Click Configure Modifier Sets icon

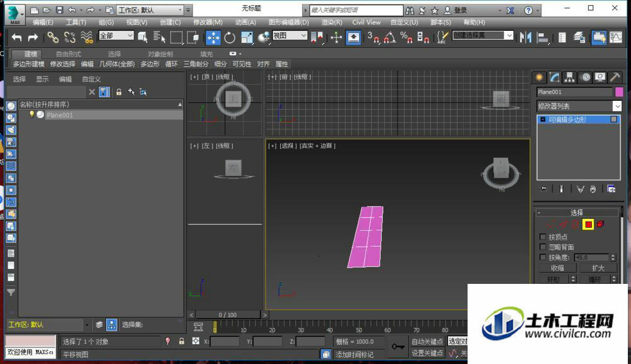pyautogui.click(x=611, y=189)
